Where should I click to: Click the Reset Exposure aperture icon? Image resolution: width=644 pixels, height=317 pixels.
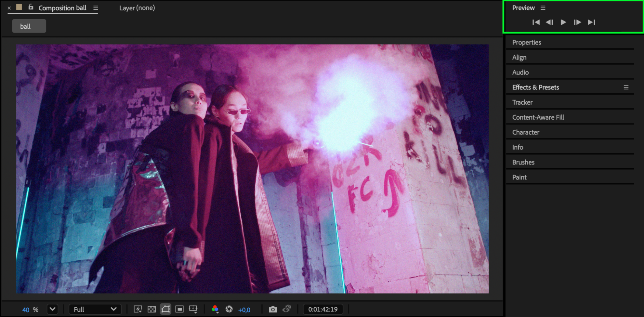click(x=229, y=309)
